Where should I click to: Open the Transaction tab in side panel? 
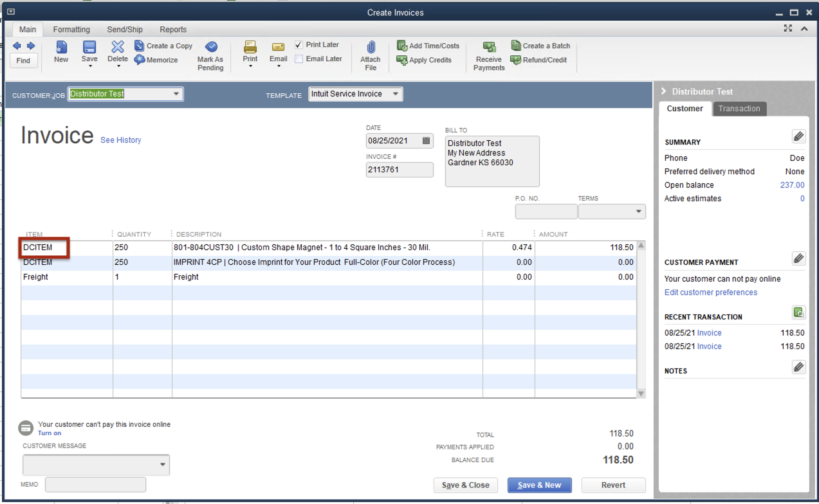coord(739,109)
